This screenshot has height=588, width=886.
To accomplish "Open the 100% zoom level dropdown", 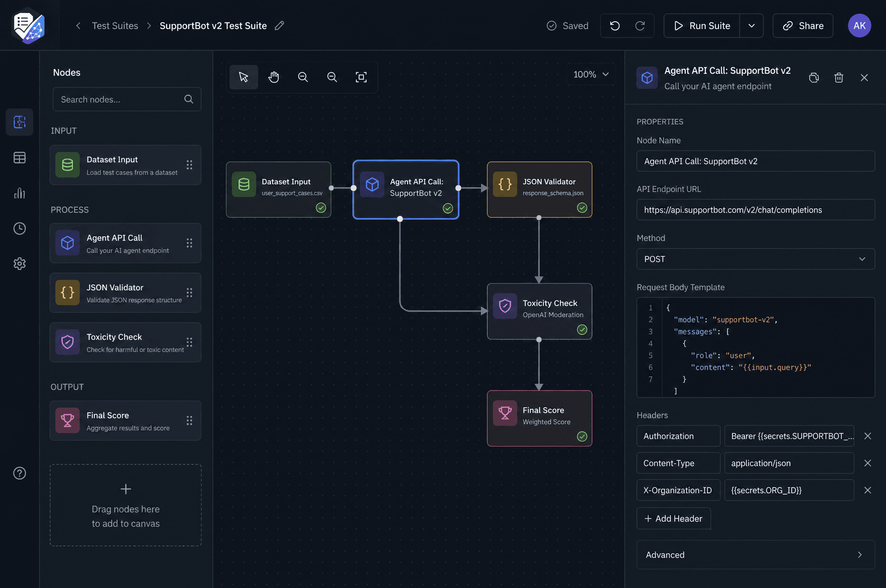I will (x=591, y=74).
